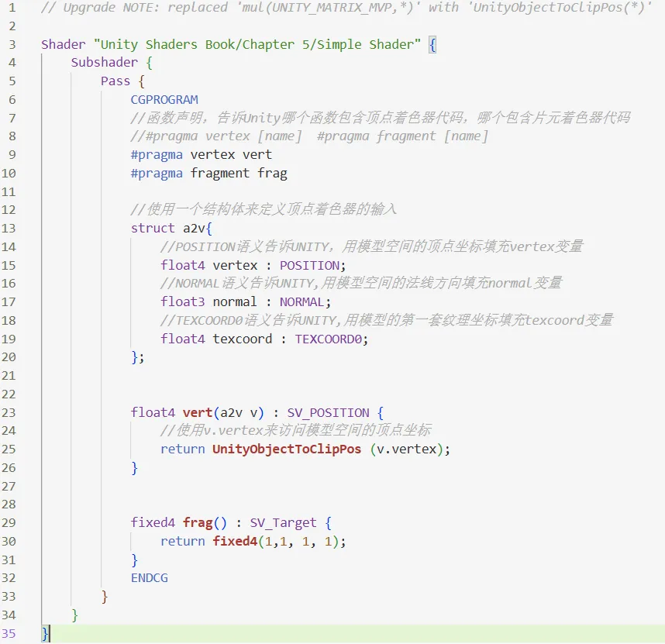Click the fixed4 constructor in the return statement
The image size is (665, 644).
(x=235, y=542)
